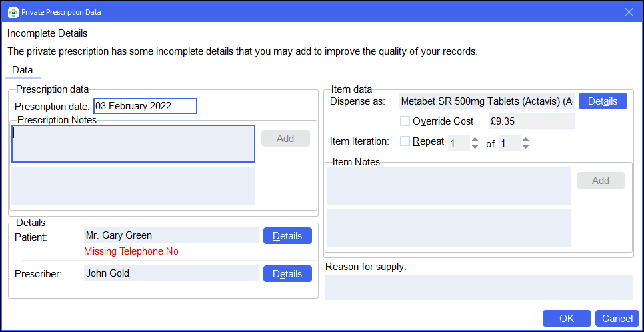
Task: Click into the Item Notes text box
Action: [448, 185]
